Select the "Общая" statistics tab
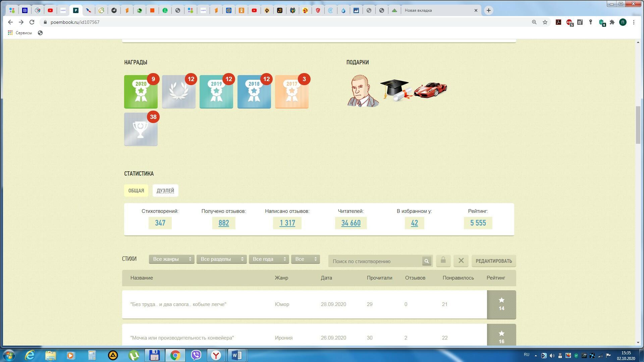This screenshot has width=644, height=362. 136,190
